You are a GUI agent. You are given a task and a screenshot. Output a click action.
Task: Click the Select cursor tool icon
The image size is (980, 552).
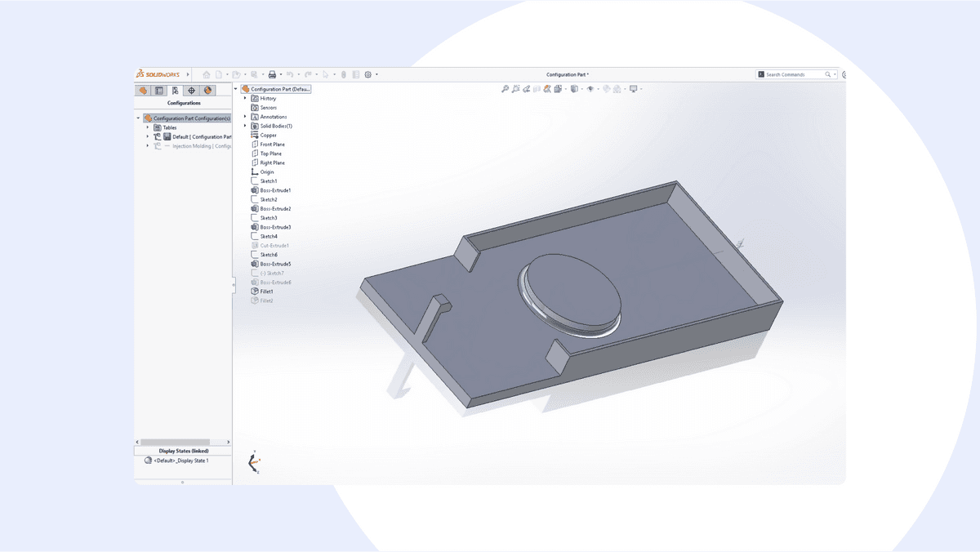coord(325,74)
